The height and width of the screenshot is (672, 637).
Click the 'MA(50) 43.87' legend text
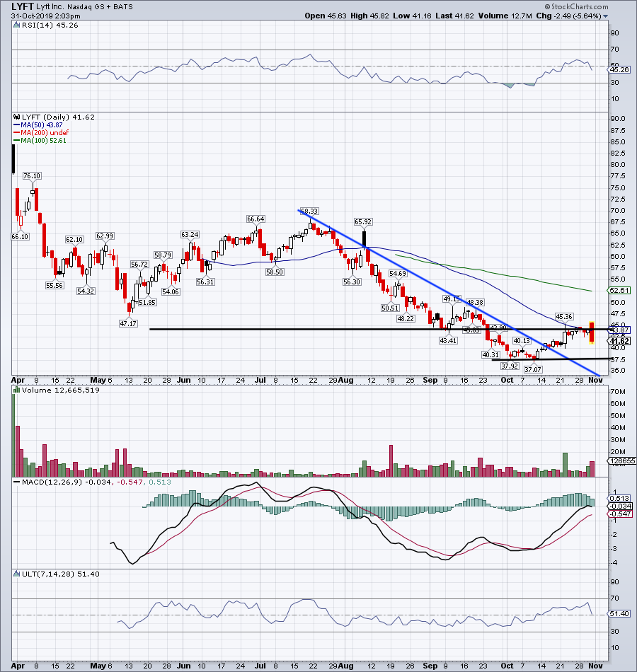[x=42, y=124]
